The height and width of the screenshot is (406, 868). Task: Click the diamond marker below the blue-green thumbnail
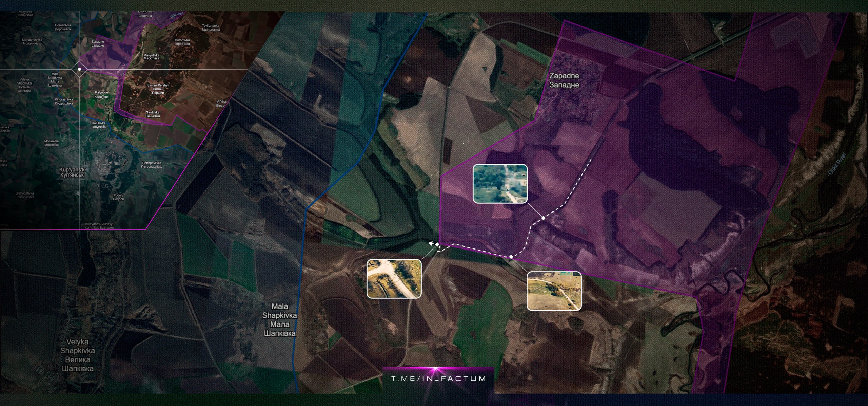coord(543,218)
